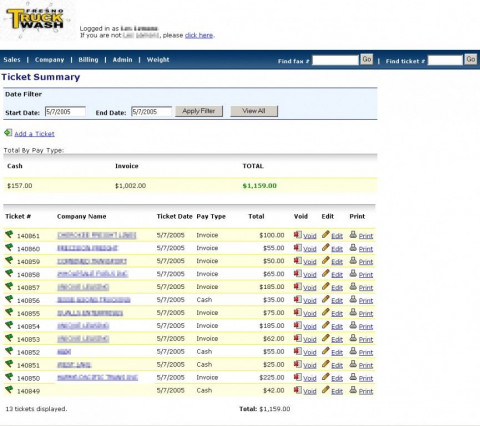
Task: Click into the Find fax # field
Action: [x=335, y=60]
